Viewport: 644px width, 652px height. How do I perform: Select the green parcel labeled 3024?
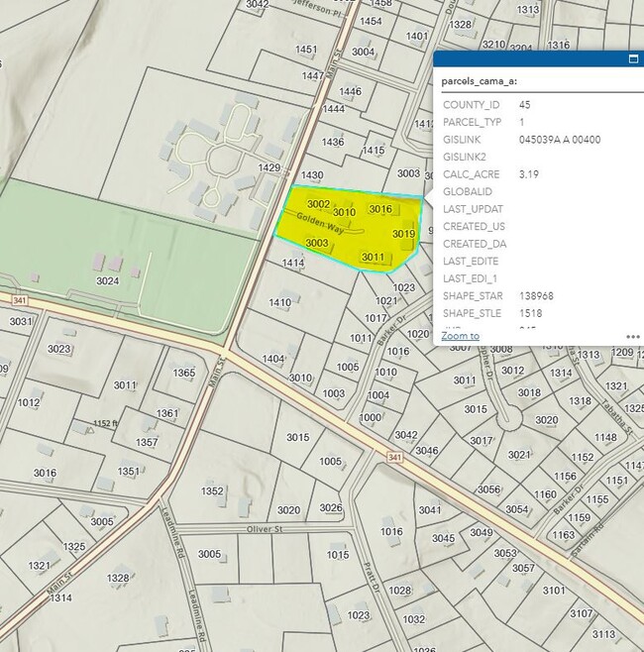coord(107,281)
